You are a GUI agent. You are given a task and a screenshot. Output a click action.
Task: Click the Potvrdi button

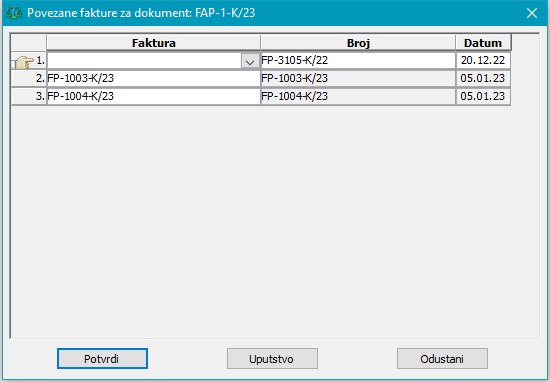point(102,358)
